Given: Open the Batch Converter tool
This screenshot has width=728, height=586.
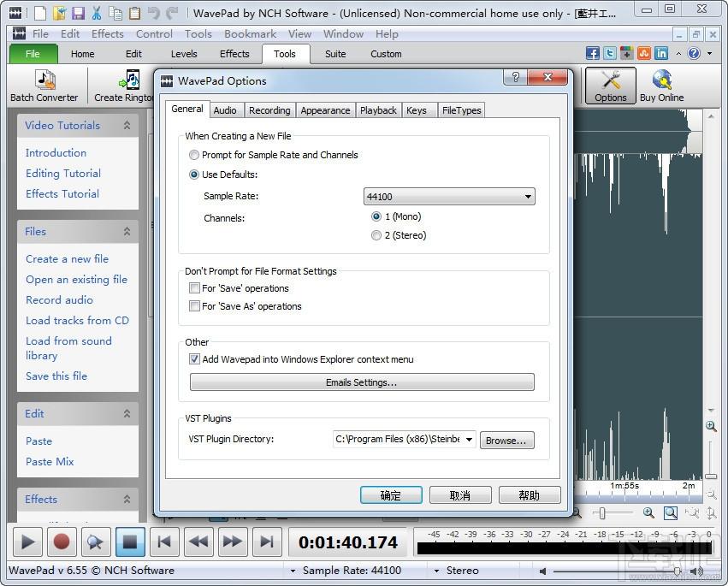Looking at the screenshot, I should pyautogui.click(x=44, y=86).
